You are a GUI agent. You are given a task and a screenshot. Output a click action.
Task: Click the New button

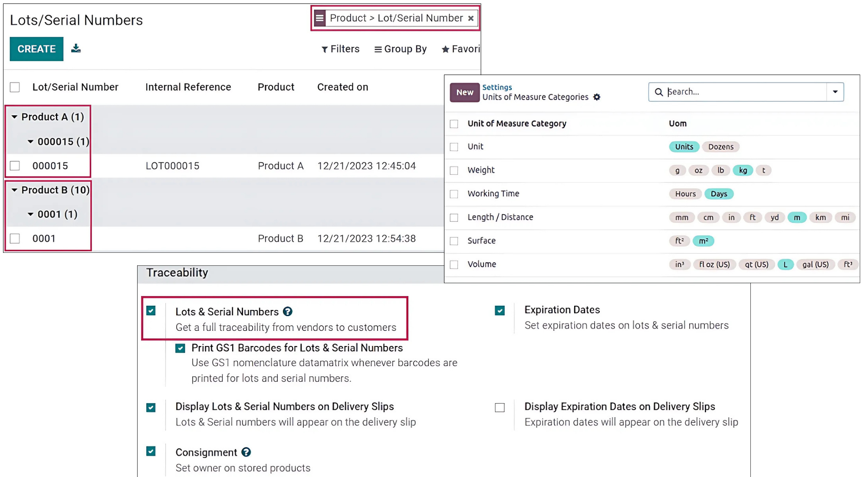[464, 92]
